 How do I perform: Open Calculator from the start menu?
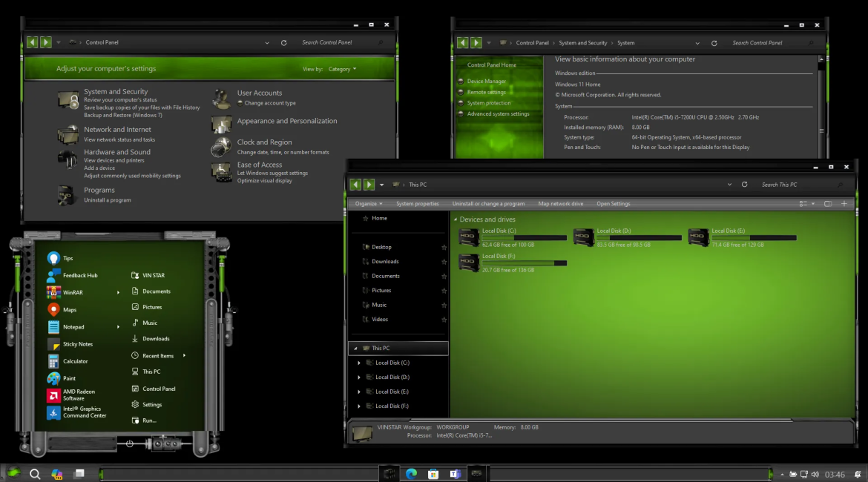(75, 362)
